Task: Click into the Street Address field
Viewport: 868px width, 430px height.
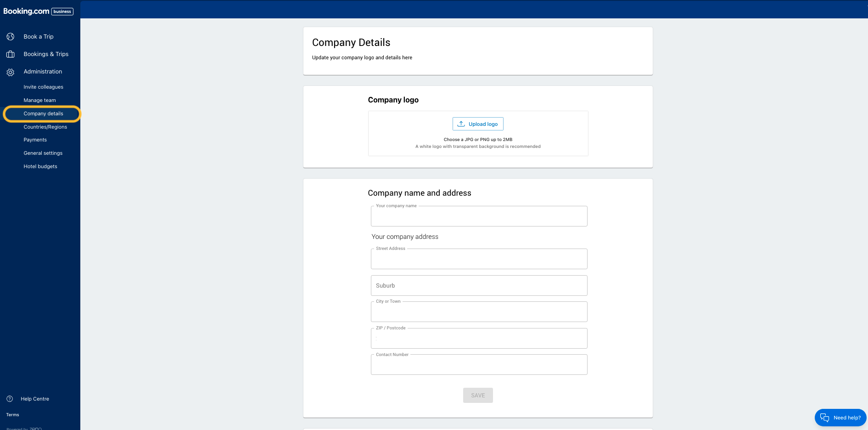Action: 479,259
